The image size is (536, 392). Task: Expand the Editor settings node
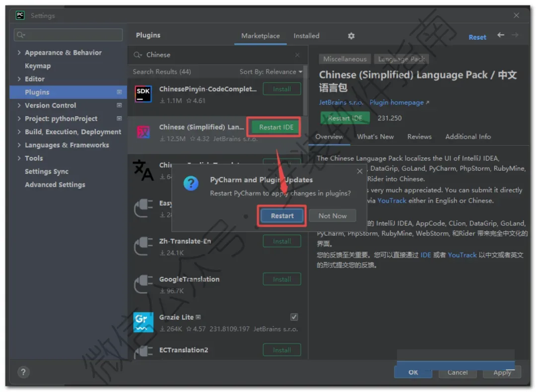[x=19, y=78]
